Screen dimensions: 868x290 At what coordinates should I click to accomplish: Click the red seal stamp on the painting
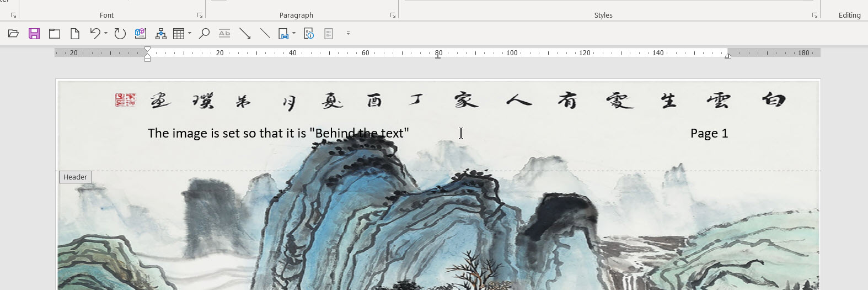click(x=125, y=100)
